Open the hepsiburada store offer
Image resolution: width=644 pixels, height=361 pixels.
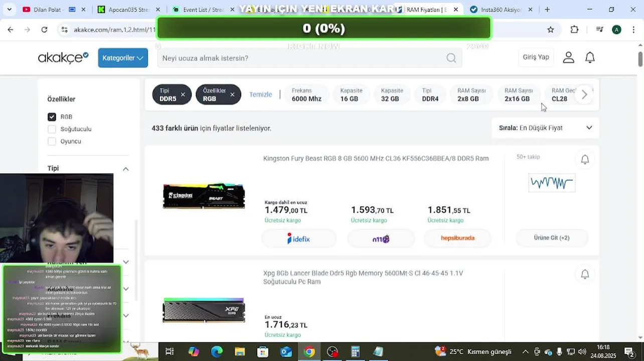point(457,239)
